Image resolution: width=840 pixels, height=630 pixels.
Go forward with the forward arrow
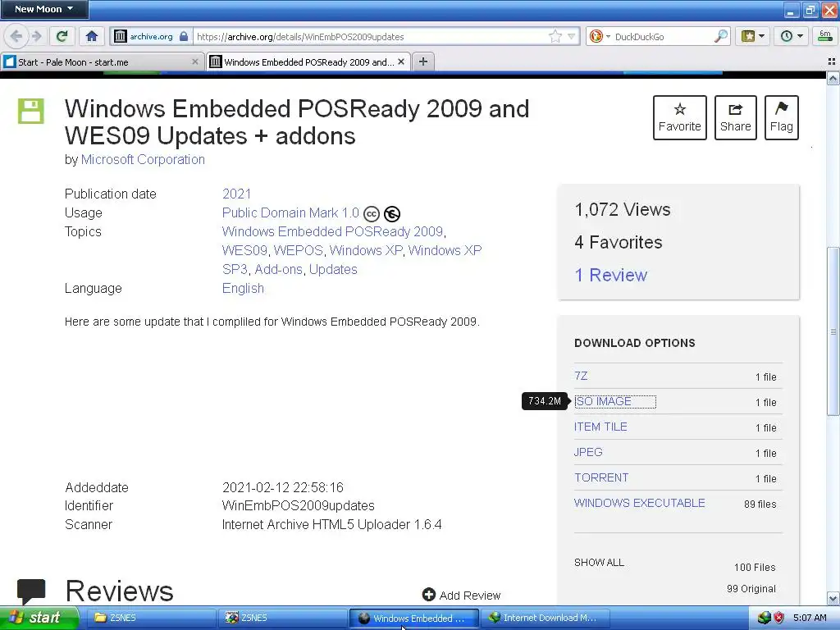point(36,36)
